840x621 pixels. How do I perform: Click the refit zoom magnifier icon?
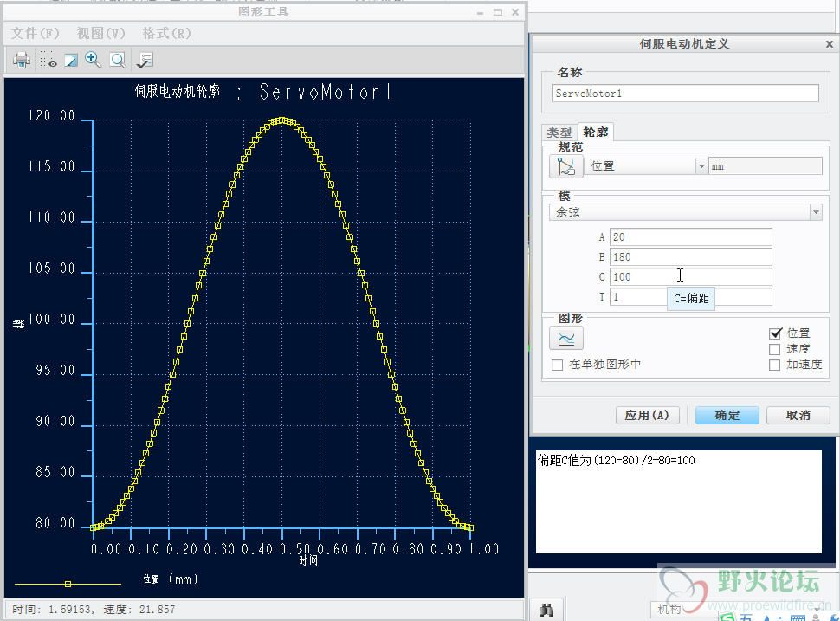pyautogui.click(x=117, y=60)
